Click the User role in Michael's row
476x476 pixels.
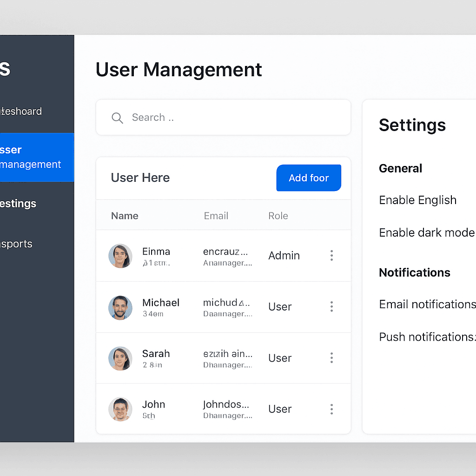[x=279, y=307]
